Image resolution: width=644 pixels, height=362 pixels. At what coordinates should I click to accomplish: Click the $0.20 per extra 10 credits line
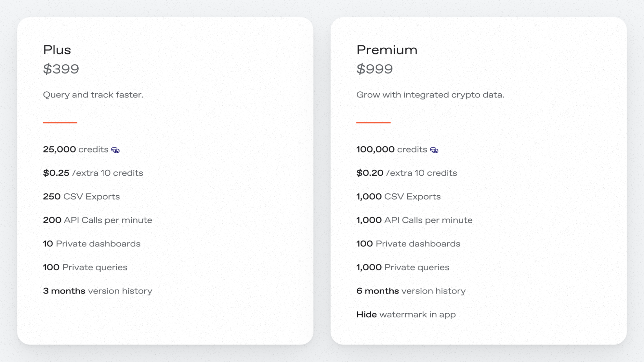407,173
